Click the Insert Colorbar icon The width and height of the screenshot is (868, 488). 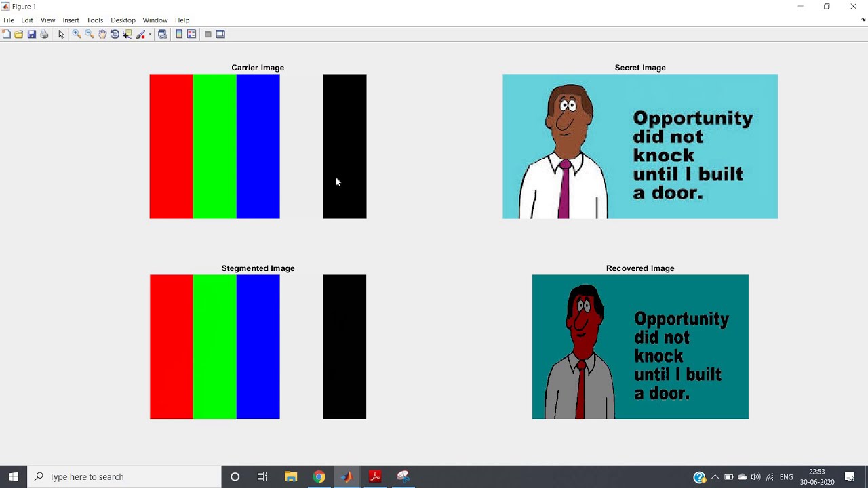[179, 34]
